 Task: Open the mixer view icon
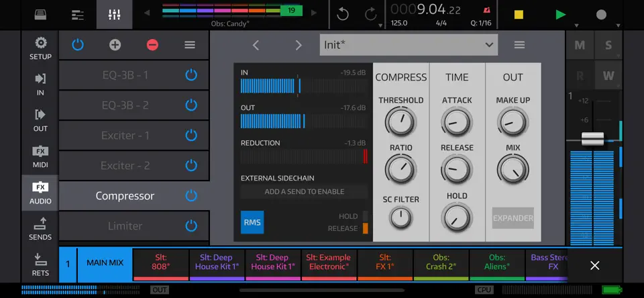114,15
